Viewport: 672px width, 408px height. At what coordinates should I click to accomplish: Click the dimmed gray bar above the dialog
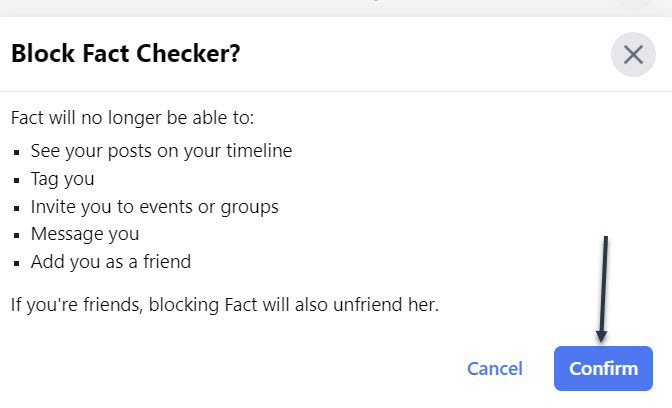(300, 7)
